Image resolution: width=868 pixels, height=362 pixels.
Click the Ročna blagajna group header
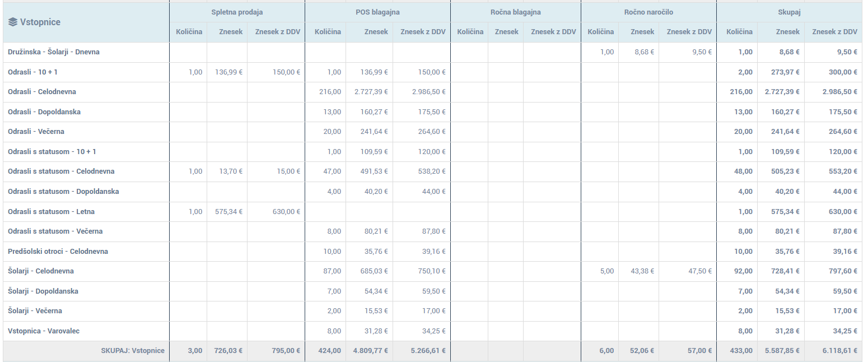point(516,12)
